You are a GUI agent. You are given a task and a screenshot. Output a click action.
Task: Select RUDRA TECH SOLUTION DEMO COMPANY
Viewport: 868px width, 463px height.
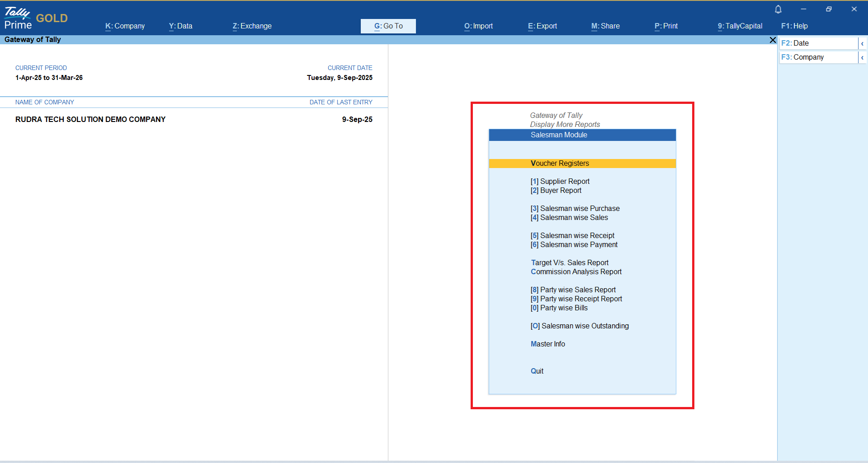click(90, 120)
